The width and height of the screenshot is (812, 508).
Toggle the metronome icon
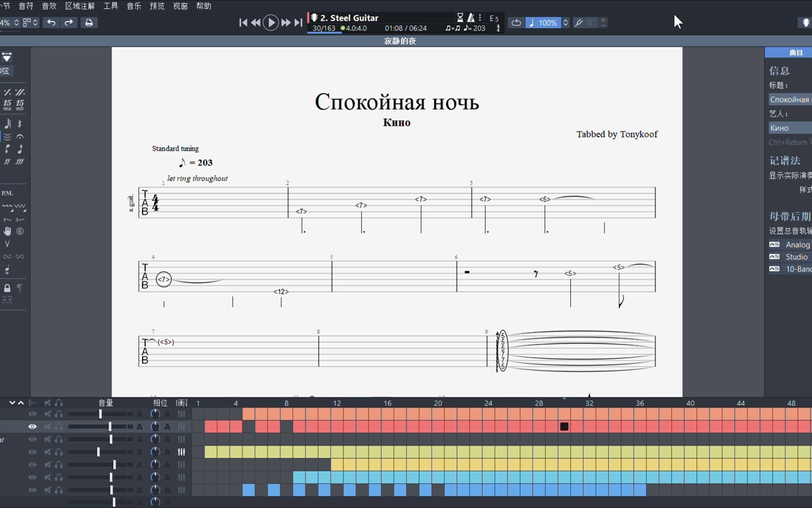[x=471, y=18]
